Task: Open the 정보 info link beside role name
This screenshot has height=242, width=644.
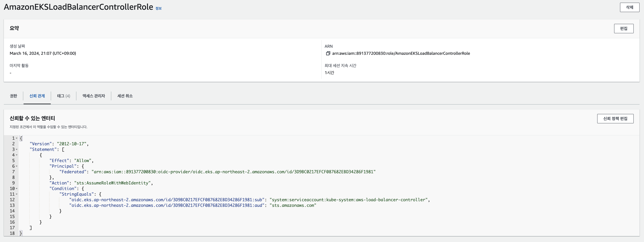Action: [x=158, y=8]
